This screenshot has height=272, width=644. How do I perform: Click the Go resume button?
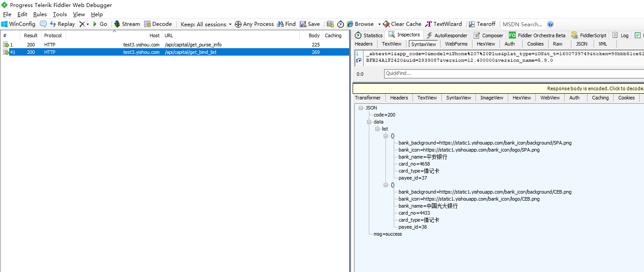pos(100,24)
